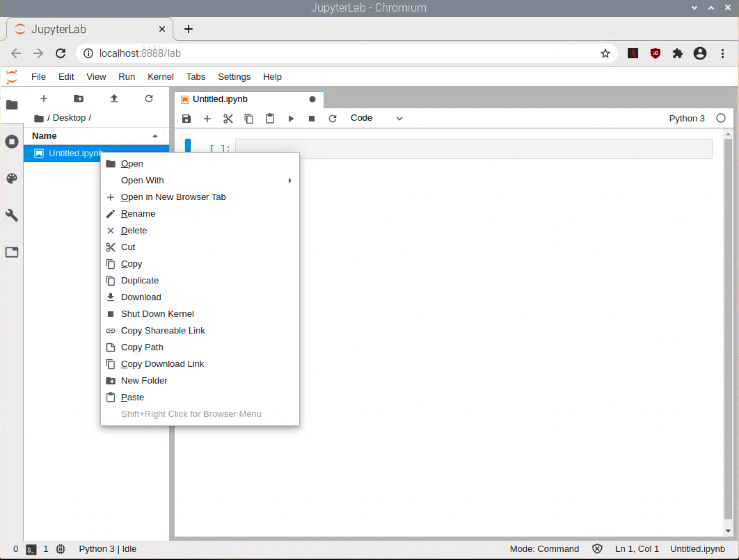
Task: Click the Jupyter logo in menu bar
Action: point(12,77)
